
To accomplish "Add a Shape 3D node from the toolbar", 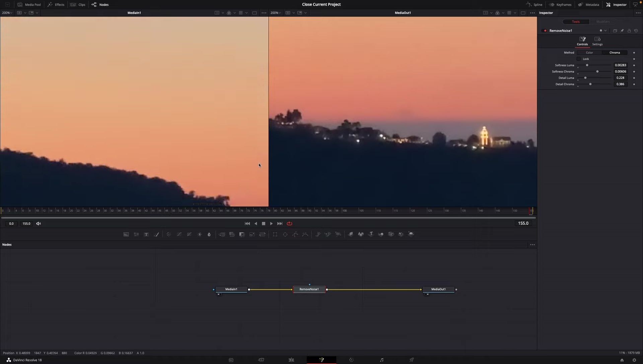I will click(x=361, y=235).
